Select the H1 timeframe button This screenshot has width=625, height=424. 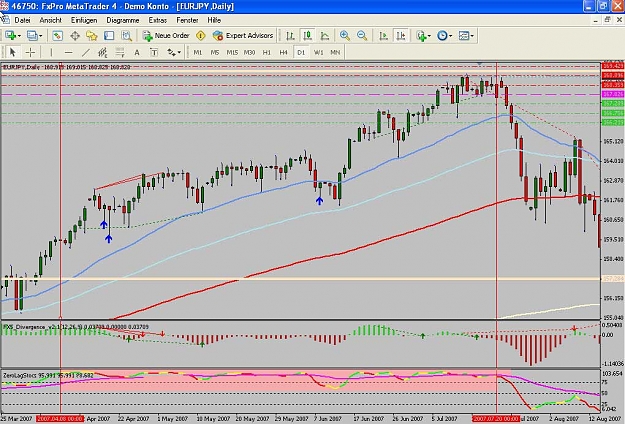[x=267, y=52]
